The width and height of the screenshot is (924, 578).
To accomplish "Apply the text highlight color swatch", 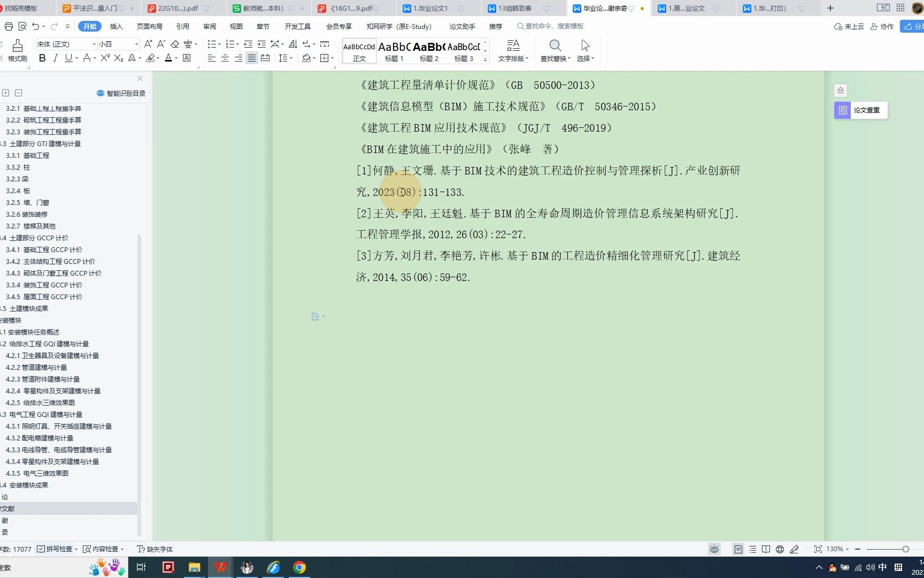I will tap(150, 58).
